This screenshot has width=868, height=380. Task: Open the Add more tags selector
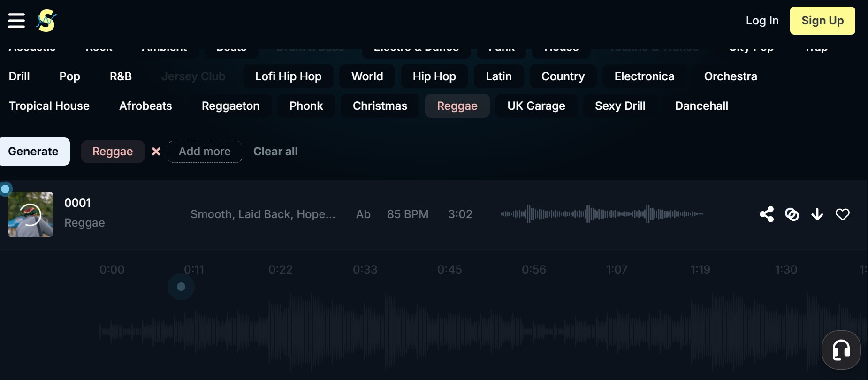point(205,152)
